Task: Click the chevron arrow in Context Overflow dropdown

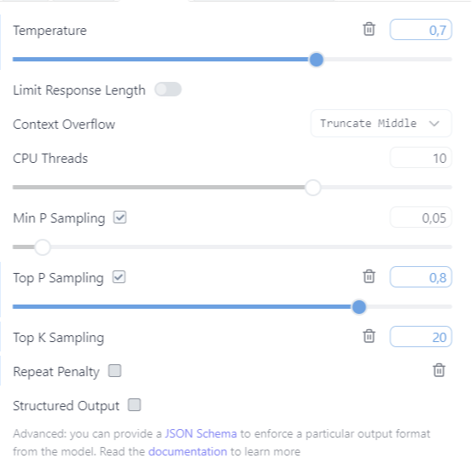Action: click(x=434, y=124)
